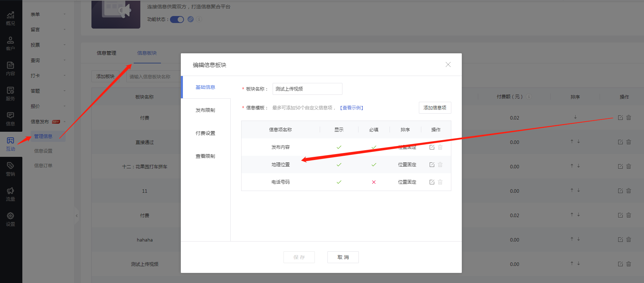Expand the 查询 menu
This screenshot has height=283, width=644.
tap(48, 60)
